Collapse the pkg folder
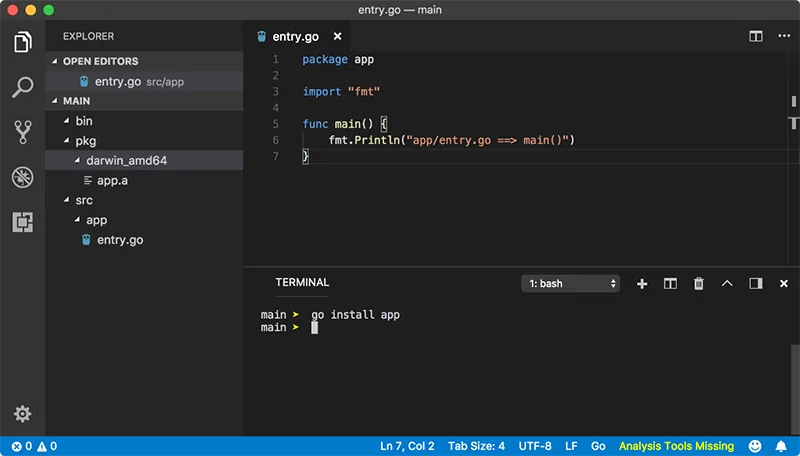This screenshot has width=800, height=456. pos(66,140)
